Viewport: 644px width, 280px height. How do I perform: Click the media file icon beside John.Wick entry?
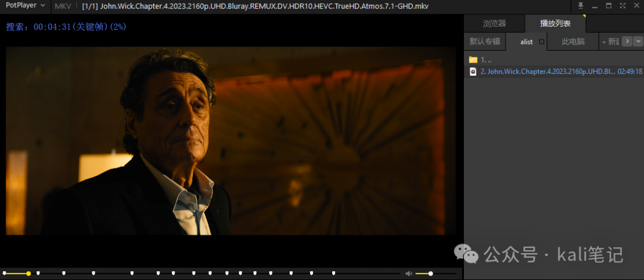473,71
